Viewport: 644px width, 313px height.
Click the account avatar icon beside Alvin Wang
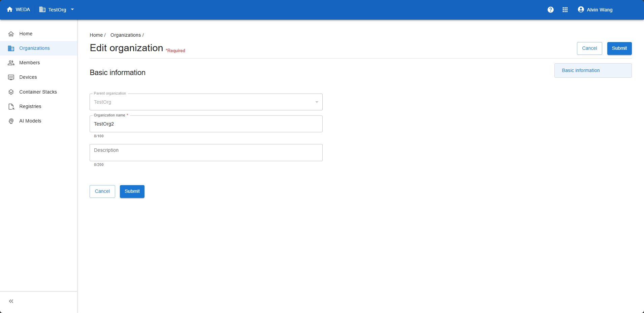tap(581, 9)
